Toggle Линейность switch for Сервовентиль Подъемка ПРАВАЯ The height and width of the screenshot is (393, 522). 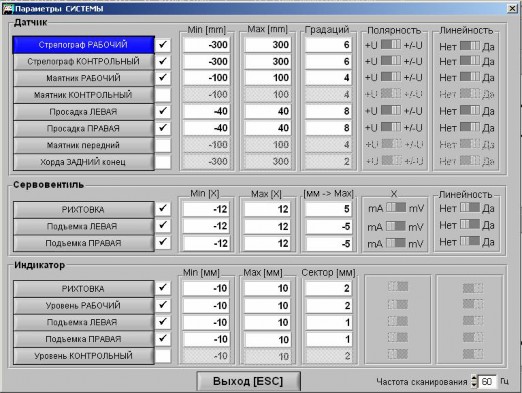pos(470,241)
